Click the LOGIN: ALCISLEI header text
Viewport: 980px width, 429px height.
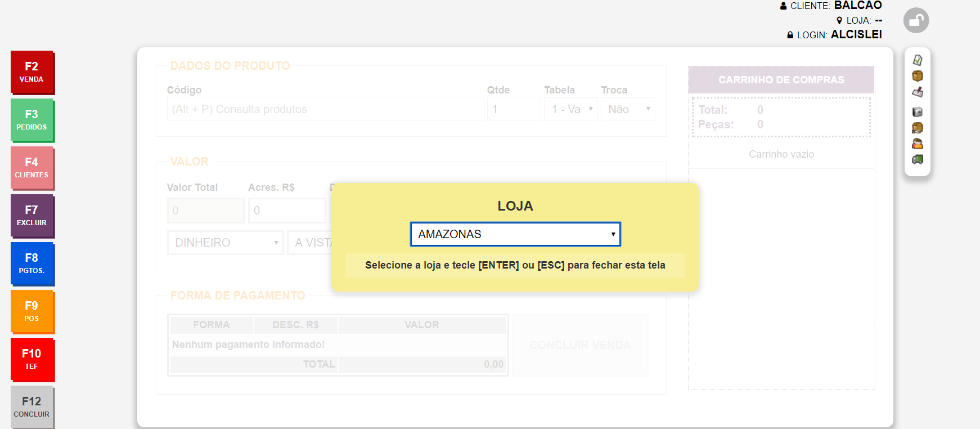pos(834,34)
